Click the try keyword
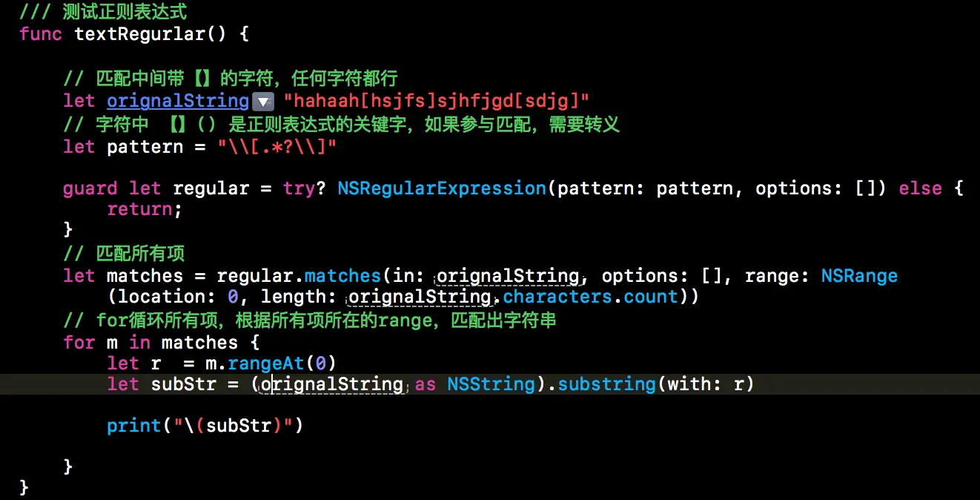Image resolution: width=980 pixels, height=500 pixels. 299,188
